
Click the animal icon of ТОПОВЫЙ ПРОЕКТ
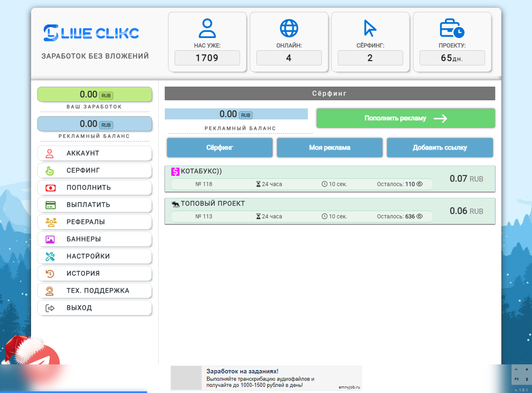coord(175,204)
